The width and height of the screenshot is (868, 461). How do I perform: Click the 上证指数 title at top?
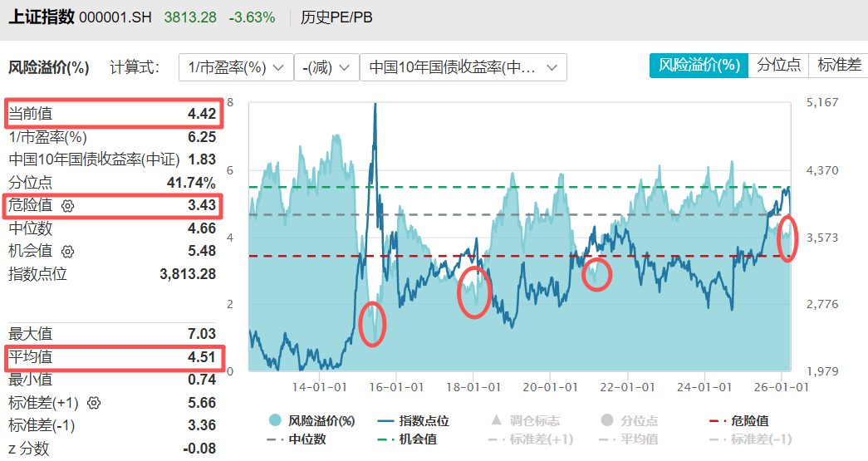(40, 17)
